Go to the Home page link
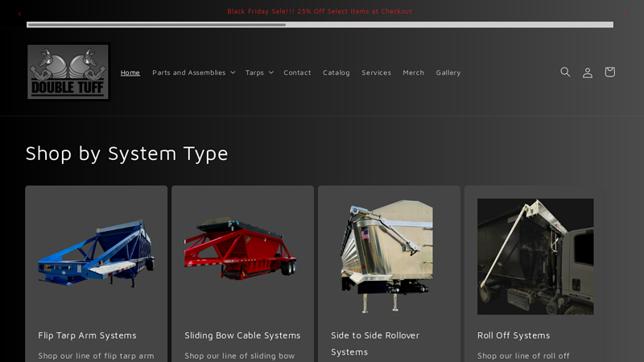644x362 pixels. pyautogui.click(x=130, y=72)
